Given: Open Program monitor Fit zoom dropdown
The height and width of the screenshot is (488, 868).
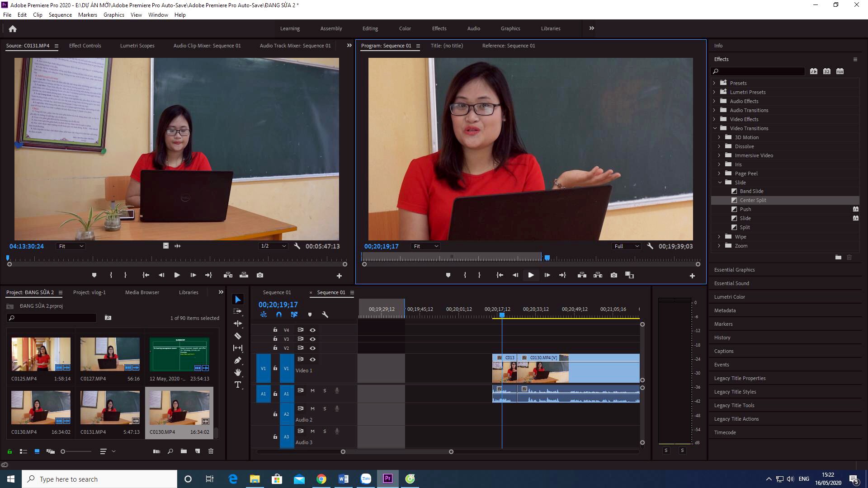Looking at the screenshot, I should coord(426,246).
